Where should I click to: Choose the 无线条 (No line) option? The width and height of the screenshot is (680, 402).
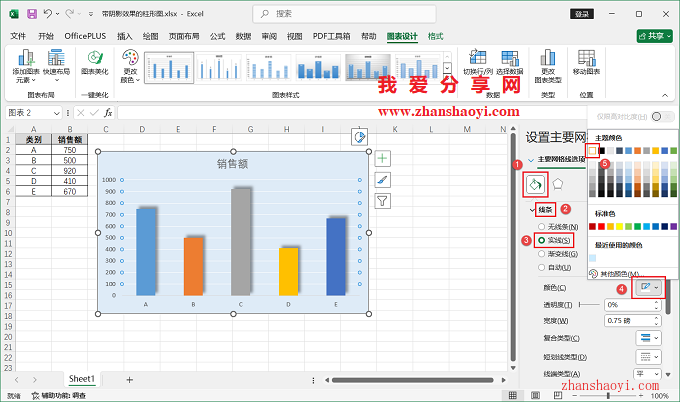pyautogui.click(x=558, y=227)
